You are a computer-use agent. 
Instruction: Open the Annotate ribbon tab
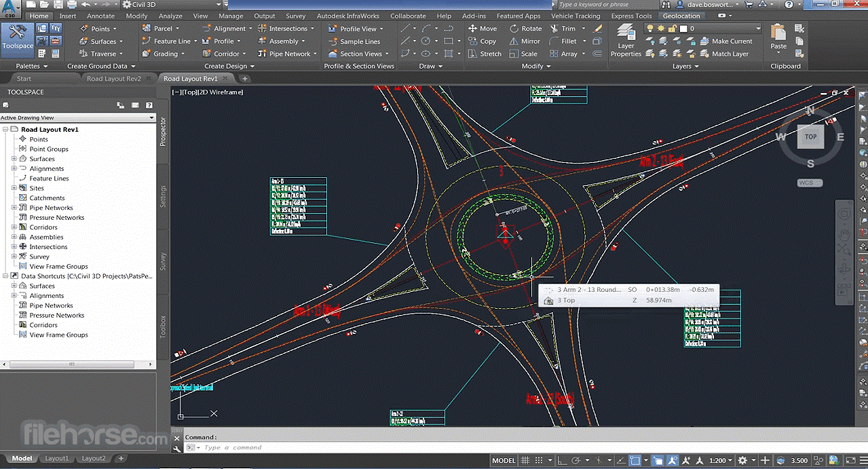click(x=100, y=16)
